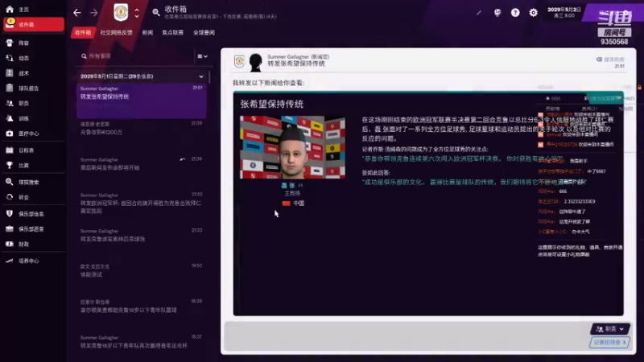
Task: Open the 俱乐部信息 club info sidebar item
Action: point(33,214)
